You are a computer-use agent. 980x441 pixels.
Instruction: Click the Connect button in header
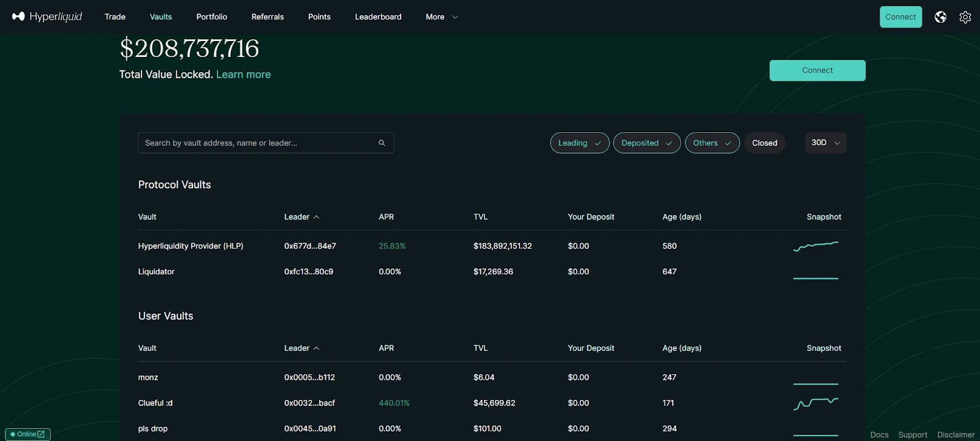(900, 17)
